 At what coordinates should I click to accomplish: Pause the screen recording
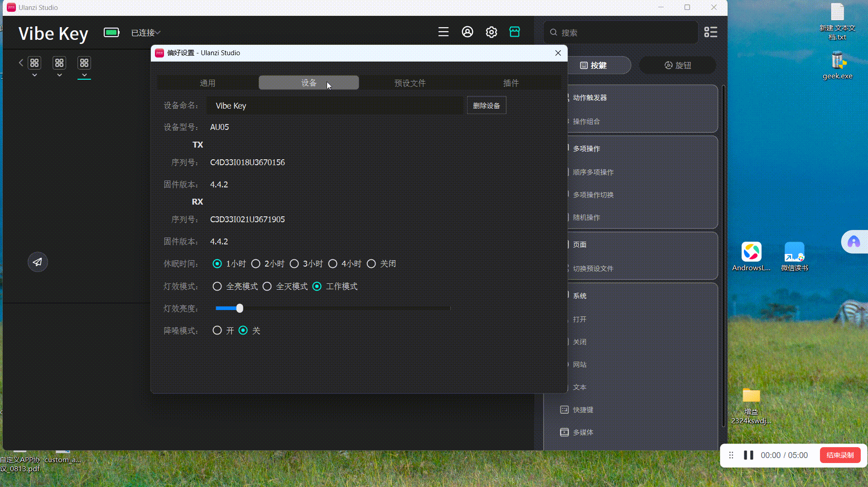click(x=748, y=455)
